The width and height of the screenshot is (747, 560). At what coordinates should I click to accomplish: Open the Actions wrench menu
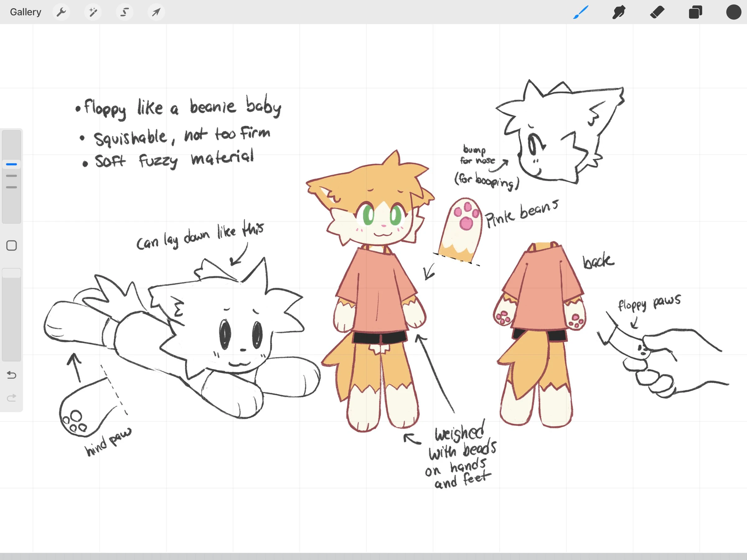click(x=61, y=12)
